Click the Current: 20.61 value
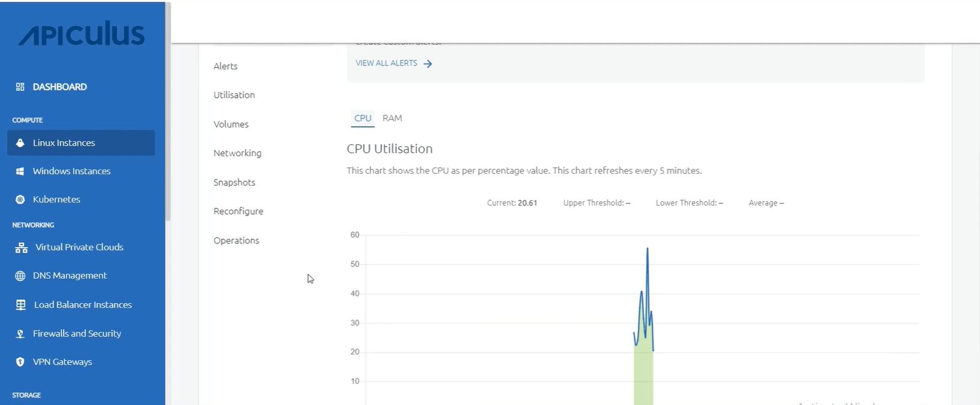The width and height of the screenshot is (980, 405). pyautogui.click(x=512, y=203)
